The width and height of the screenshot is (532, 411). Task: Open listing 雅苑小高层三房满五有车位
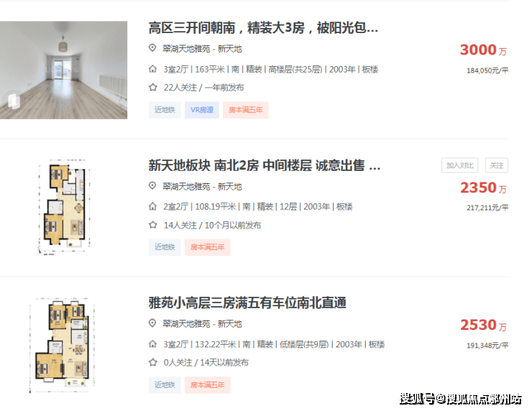[247, 303]
